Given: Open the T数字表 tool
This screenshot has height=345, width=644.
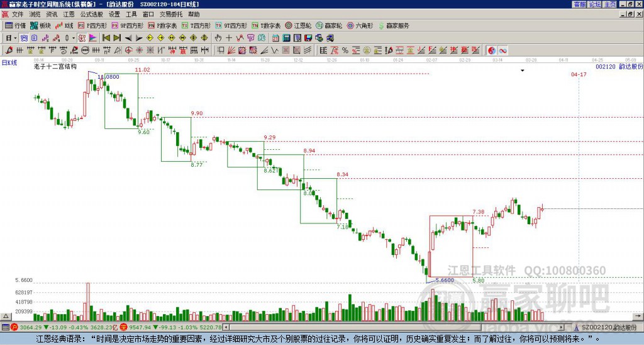Looking at the screenshot, I should (x=266, y=25).
